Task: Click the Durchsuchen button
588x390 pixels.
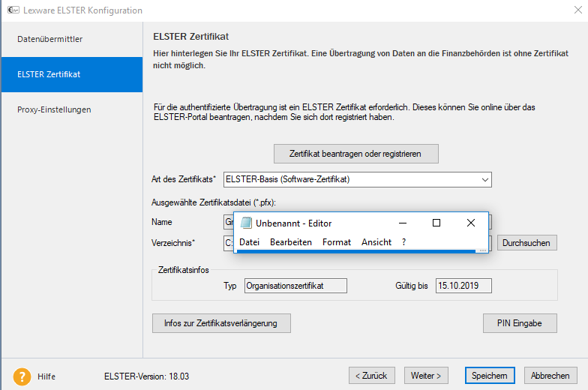Action: (x=526, y=243)
